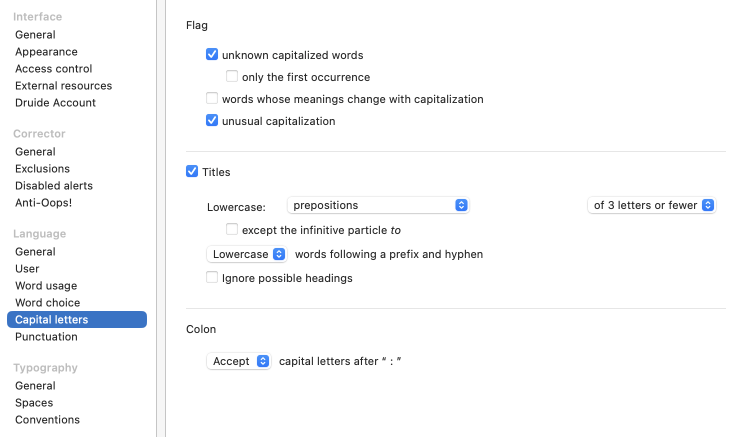744x437 pixels.
Task: Enable 'Ignore possible headings' option
Action: (x=212, y=278)
